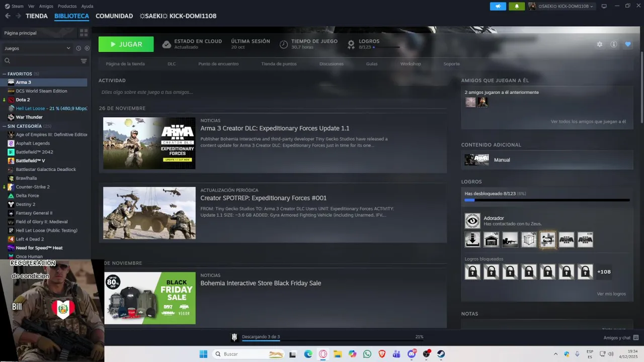Switch to Big Picture mode via the monitor icon
This screenshot has width=644, height=362.
(604, 6)
